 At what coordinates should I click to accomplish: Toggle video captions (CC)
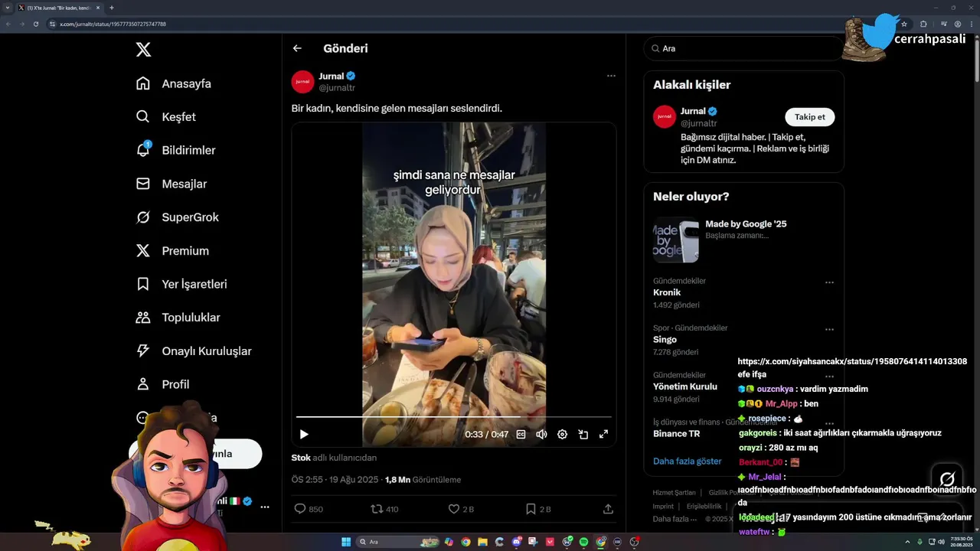coord(521,434)
